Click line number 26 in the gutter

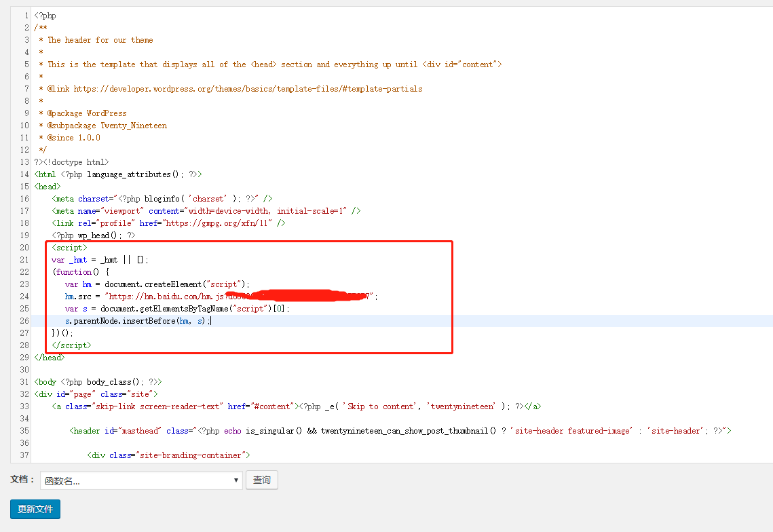point(24,321)
